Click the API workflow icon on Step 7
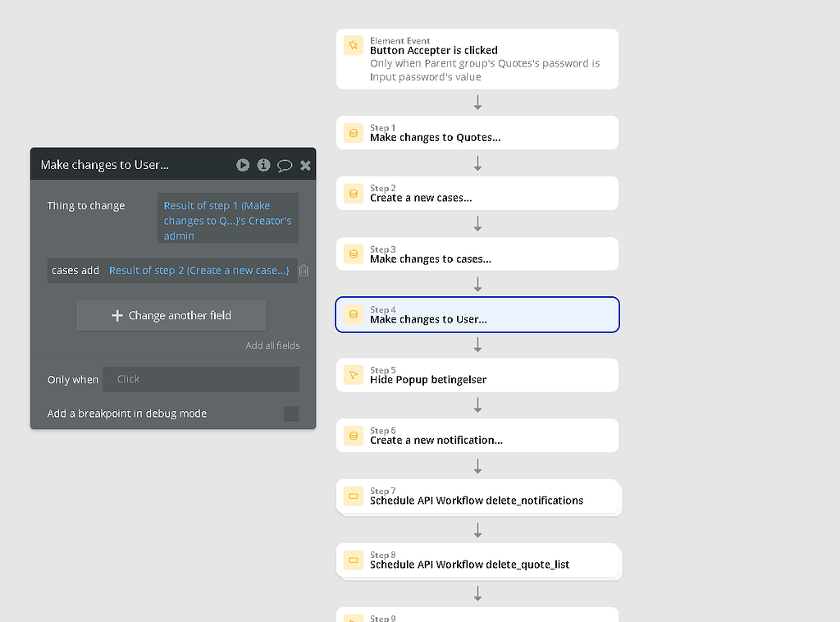 353,496
